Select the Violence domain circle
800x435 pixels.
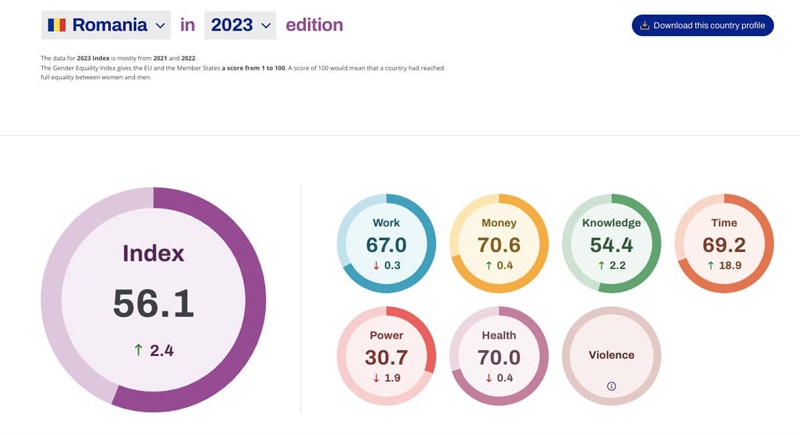[x=611, y=354]
